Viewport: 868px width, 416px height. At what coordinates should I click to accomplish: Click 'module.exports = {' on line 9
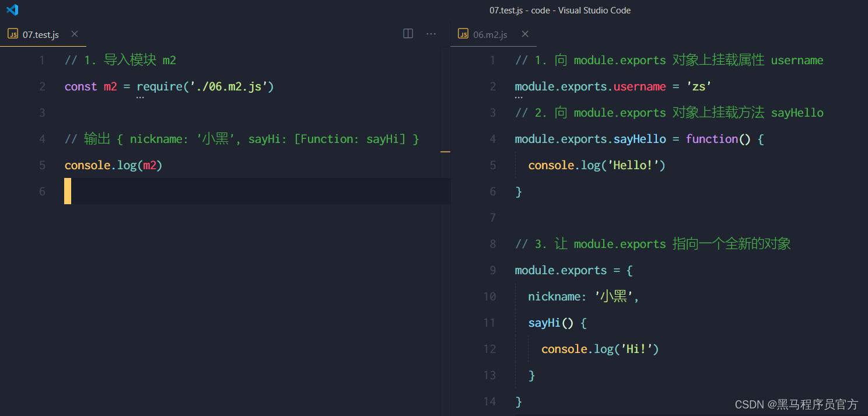click(574, 270)
